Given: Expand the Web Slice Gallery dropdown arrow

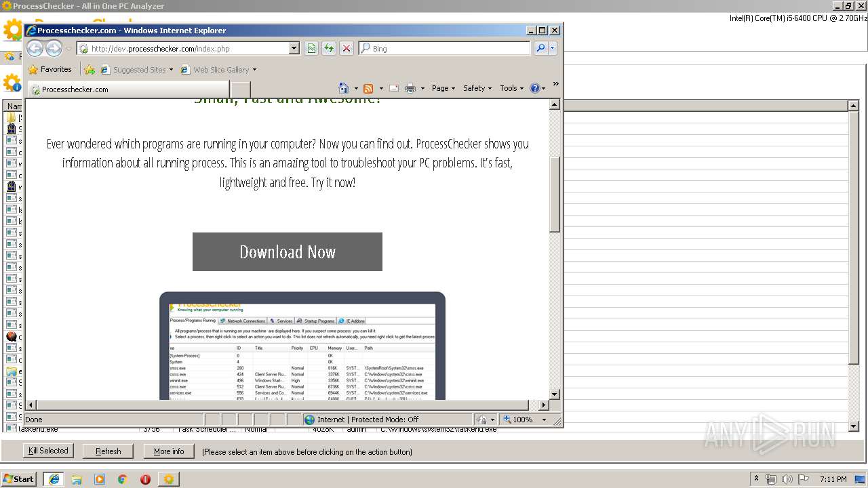Looking at the screenshot, I should (254, 70).
